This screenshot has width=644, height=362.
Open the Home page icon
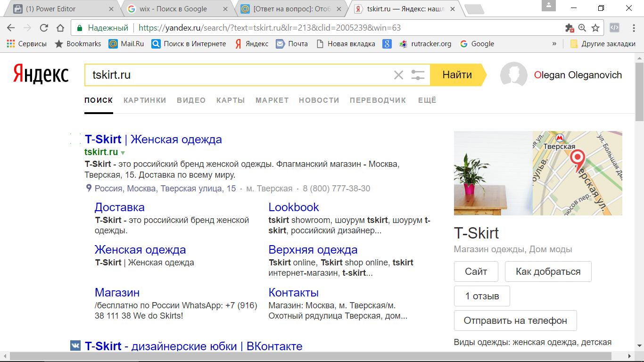pyautogui.click(x=60, y=28)
